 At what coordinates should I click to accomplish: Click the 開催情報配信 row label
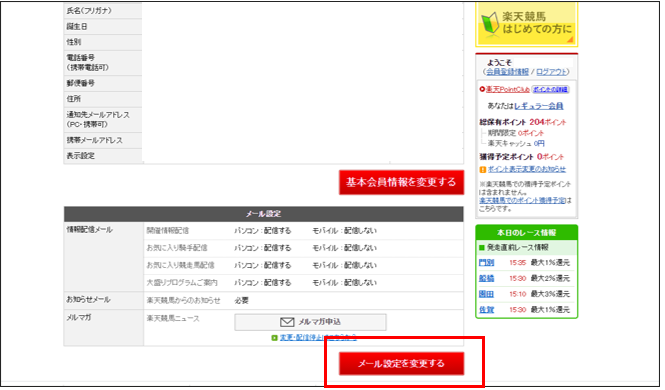168,231
